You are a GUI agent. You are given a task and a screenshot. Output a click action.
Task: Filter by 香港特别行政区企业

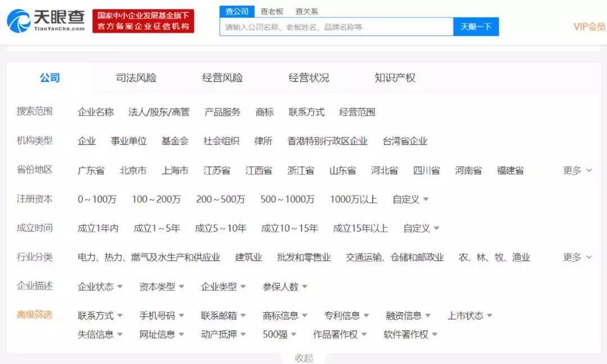[x=328, y=141]
